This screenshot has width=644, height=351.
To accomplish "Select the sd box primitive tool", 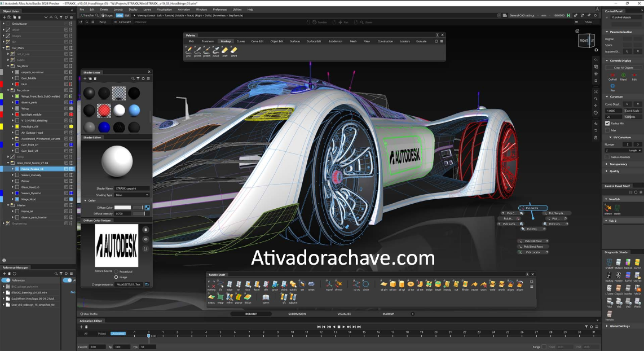I will point(392,285).
